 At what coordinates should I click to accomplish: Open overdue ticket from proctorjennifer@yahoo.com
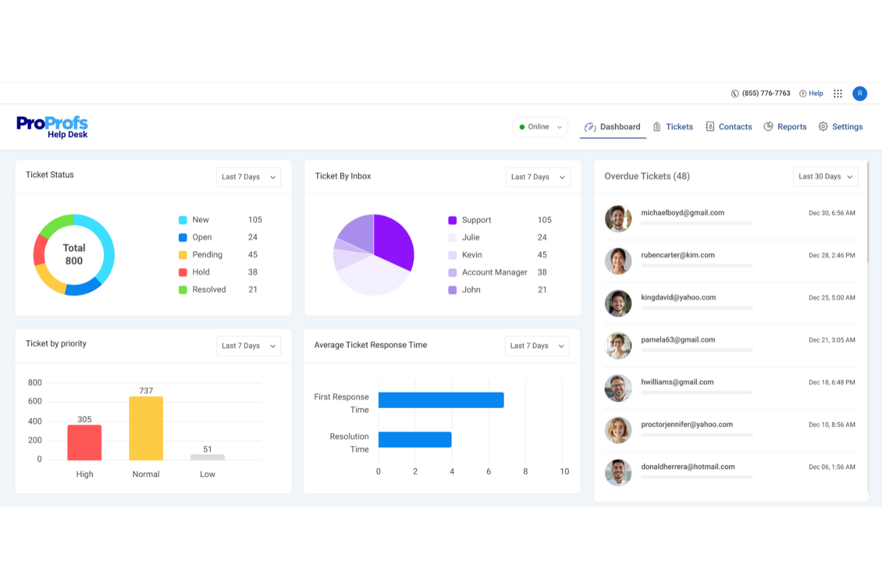point(731,430)
